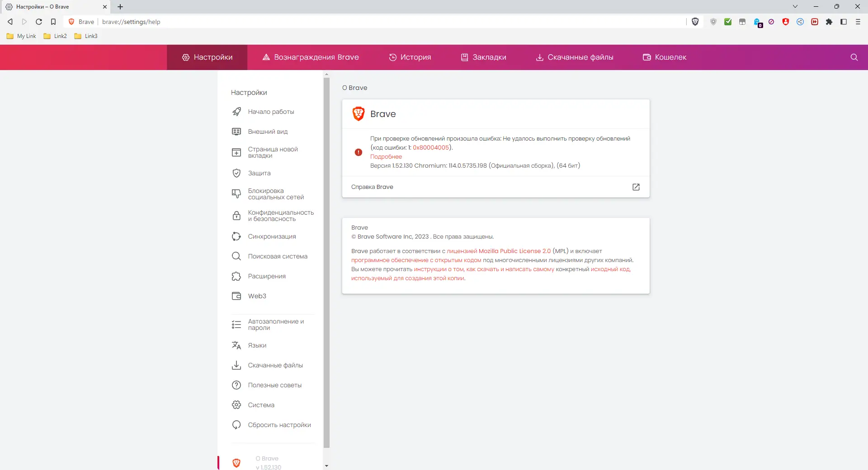Open Brave help via external link icon

coord(636,187)
